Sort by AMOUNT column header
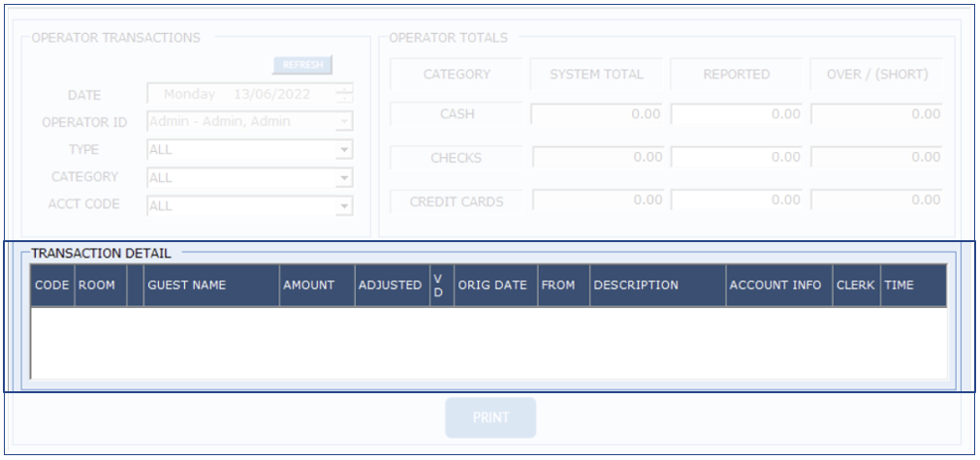This screenshot has height=460, width=980. [316, 286]
